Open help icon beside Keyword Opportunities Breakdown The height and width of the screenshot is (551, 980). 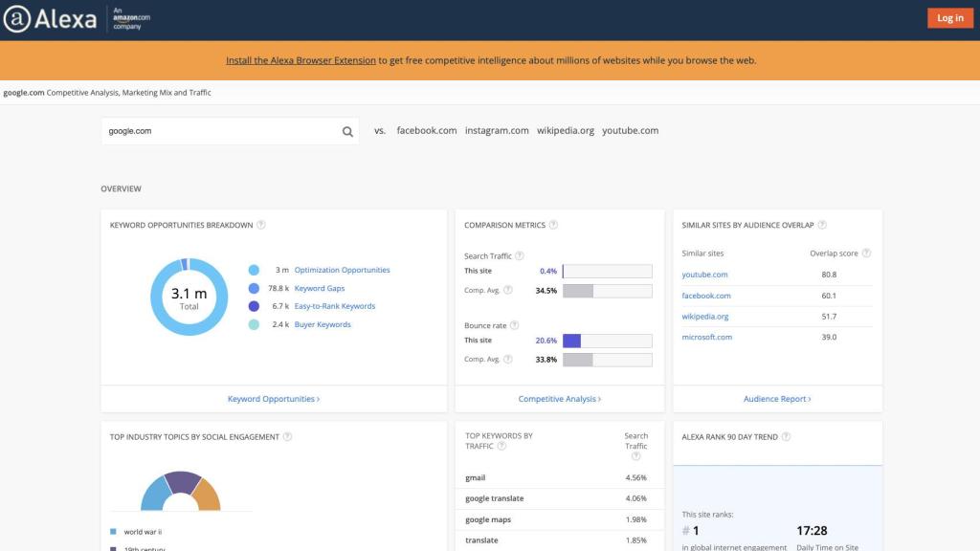[x=261, y=226]
